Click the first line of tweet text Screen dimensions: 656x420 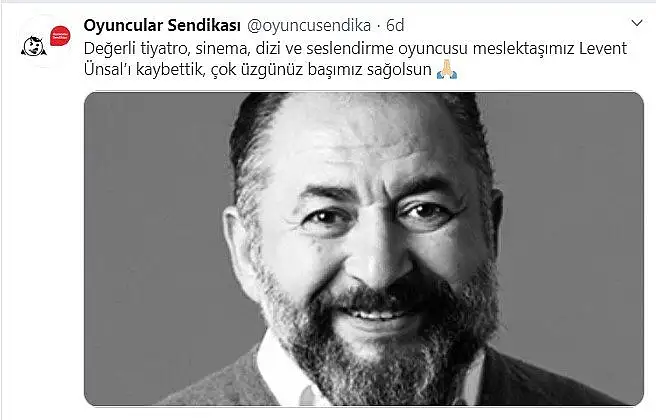[355, 49]
